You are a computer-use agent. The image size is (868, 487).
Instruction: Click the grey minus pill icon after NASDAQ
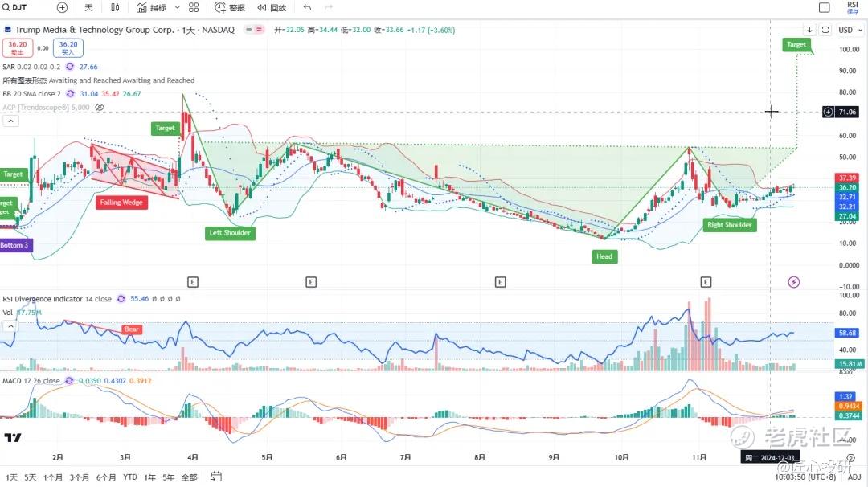(x=249, y=29)
